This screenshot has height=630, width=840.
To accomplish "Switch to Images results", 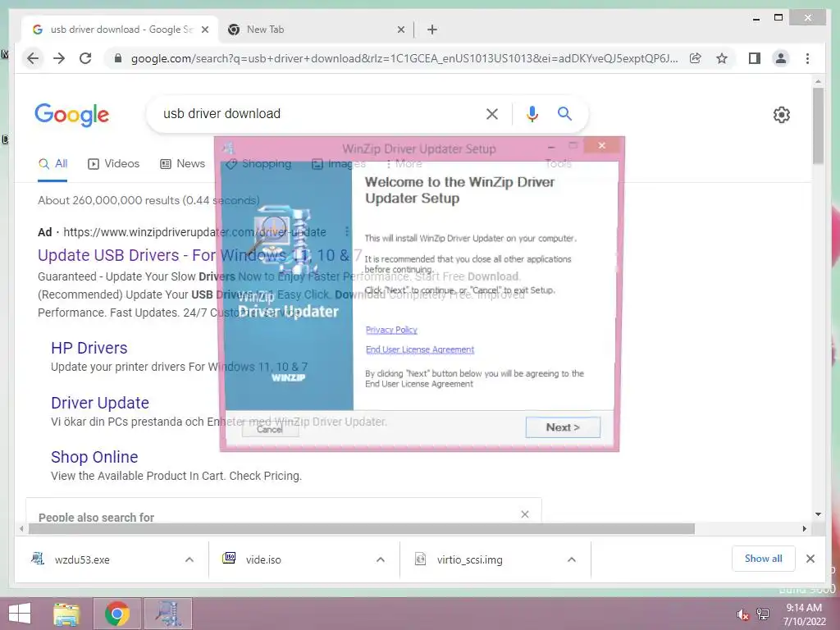I will 339,163.
